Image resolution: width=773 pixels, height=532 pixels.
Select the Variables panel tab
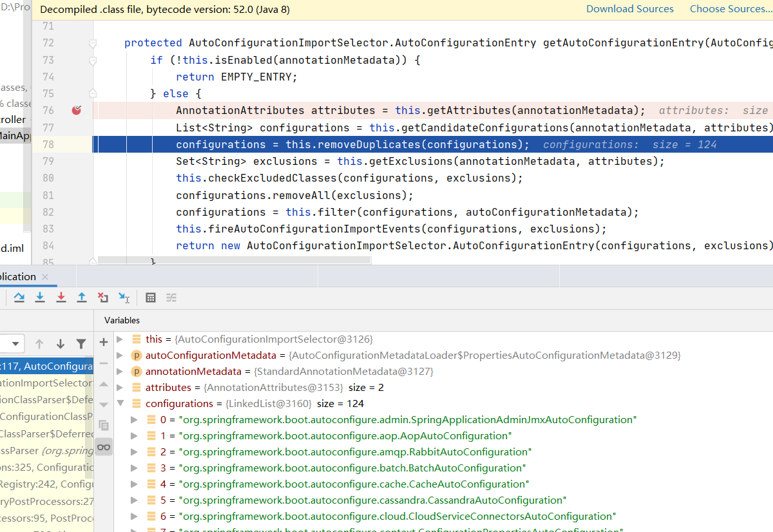click(122, 320)
